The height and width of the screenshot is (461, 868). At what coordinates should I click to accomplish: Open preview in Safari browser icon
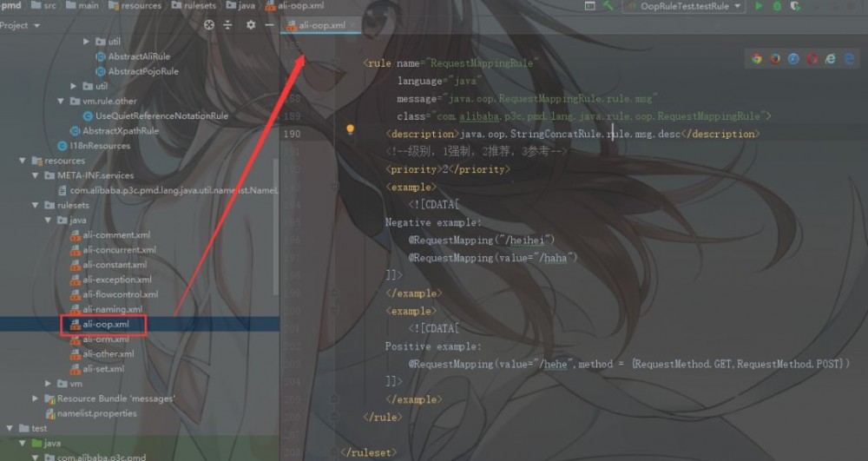(x=793, y=58)
